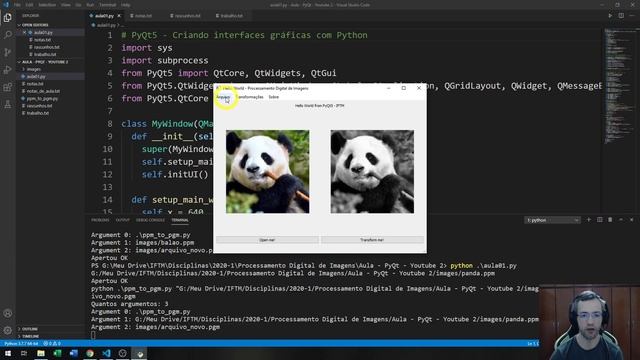Open the Windows Start menu
This screenshot has width=640, height=360.
point(8,353)
